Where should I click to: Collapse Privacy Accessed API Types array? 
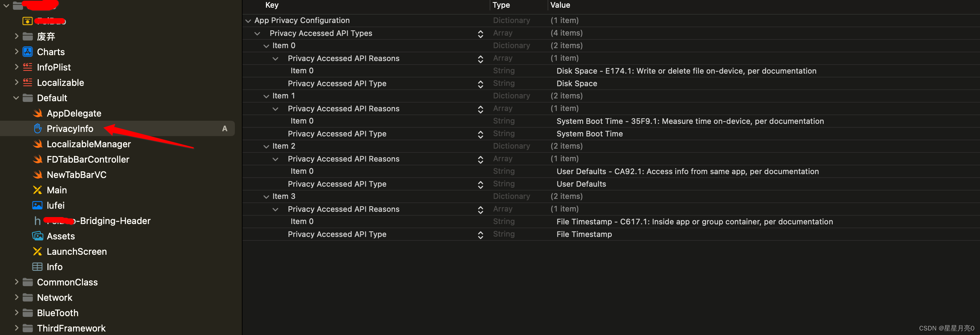pyautogui.click(x=258, y=33)
